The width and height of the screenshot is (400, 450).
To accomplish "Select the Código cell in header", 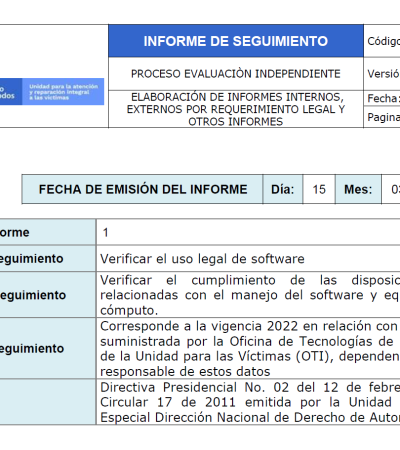I will pos(382,41).
